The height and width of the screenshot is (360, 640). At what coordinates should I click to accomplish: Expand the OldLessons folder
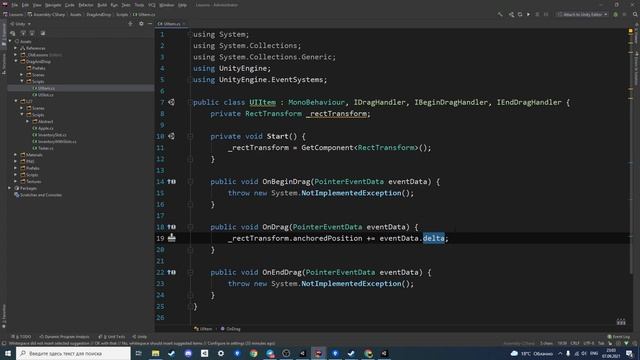(x=16, y=55)
